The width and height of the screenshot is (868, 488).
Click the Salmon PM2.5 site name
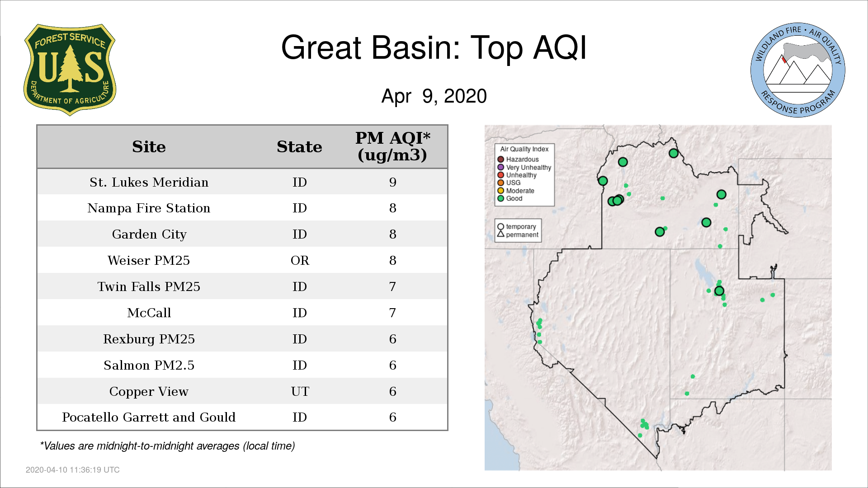pyautogui.click(x=149, y=365)
